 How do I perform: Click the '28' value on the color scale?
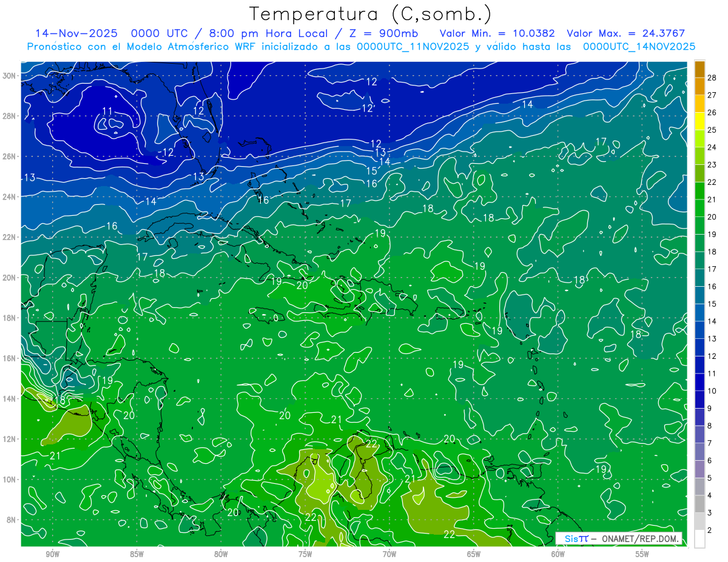click(712, 78)
